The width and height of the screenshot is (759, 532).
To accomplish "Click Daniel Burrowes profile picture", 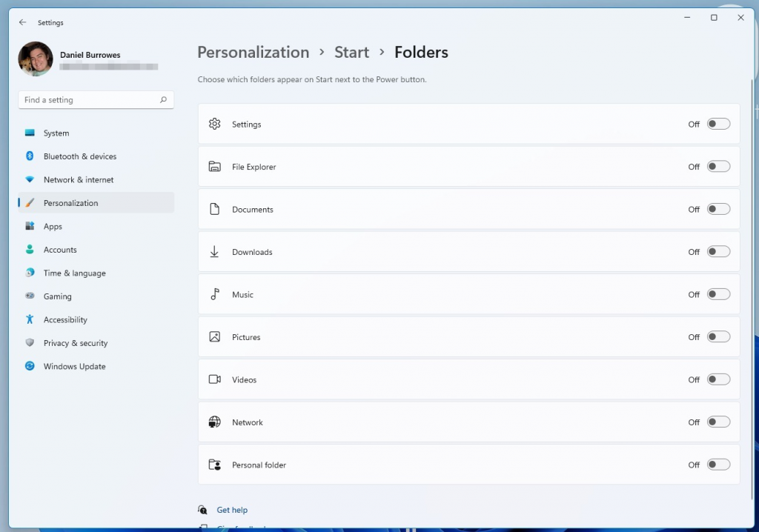I will (36, 59).
